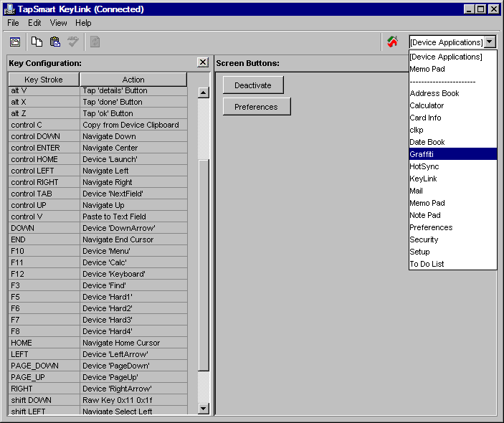
Task: Click the greyed ABC spell-check icon
Action: (x=73, y=42)
